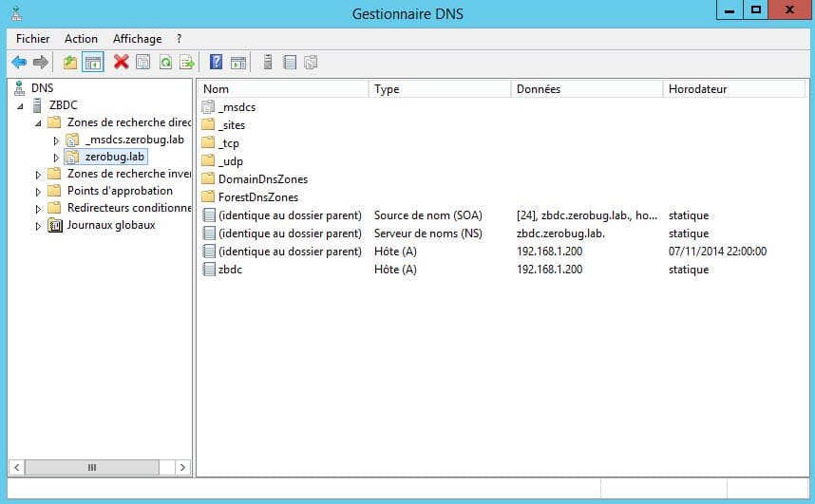This screenshot has height=504, width=815.
Task: Expand Points d'approbation node
Action: click(38, 193)
